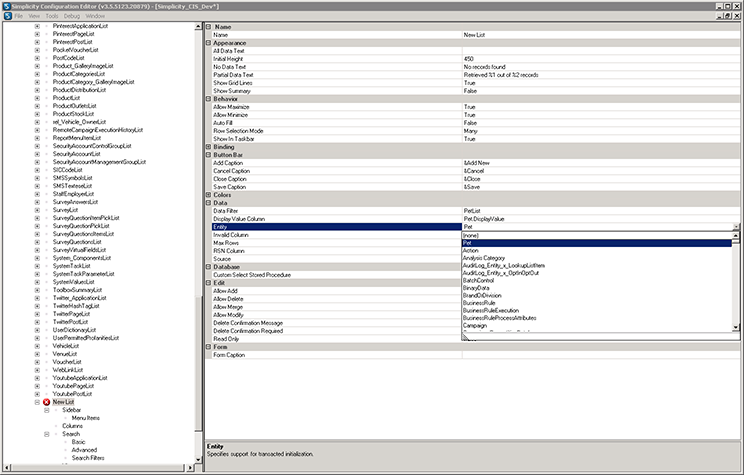The height and width of the screenshot is (475, 744).
Task: Select the Columns tree node
Action: 72,426
